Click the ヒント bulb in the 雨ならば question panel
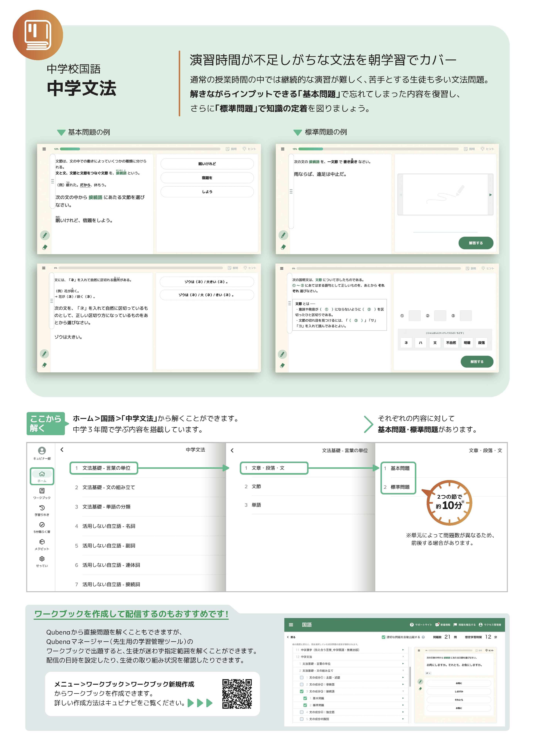Screen dimensions: 535x756 (482, 149)
